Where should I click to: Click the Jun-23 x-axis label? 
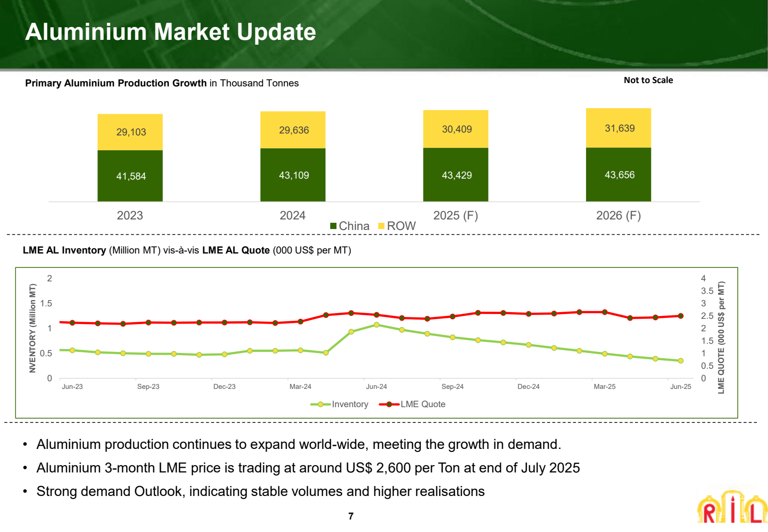72,387
